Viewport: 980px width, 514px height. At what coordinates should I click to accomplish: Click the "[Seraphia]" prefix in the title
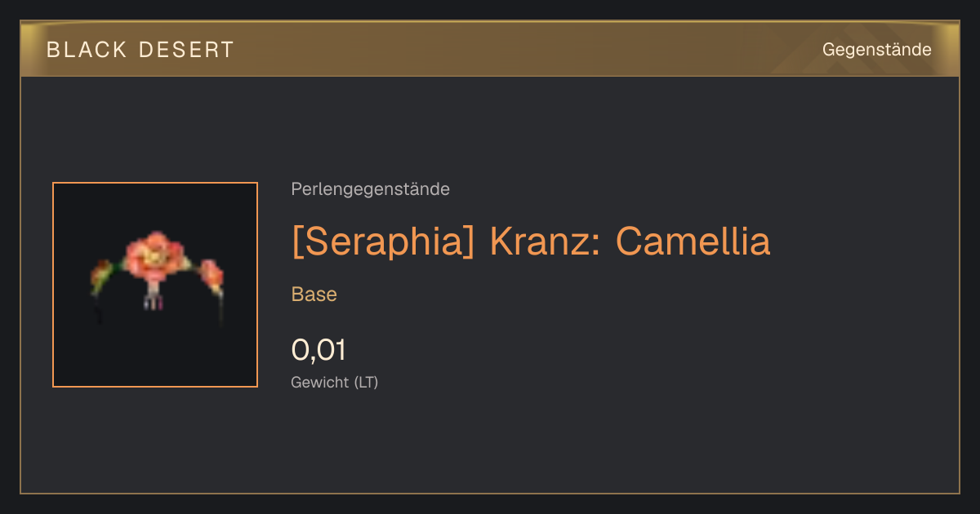tap(383, 241)
